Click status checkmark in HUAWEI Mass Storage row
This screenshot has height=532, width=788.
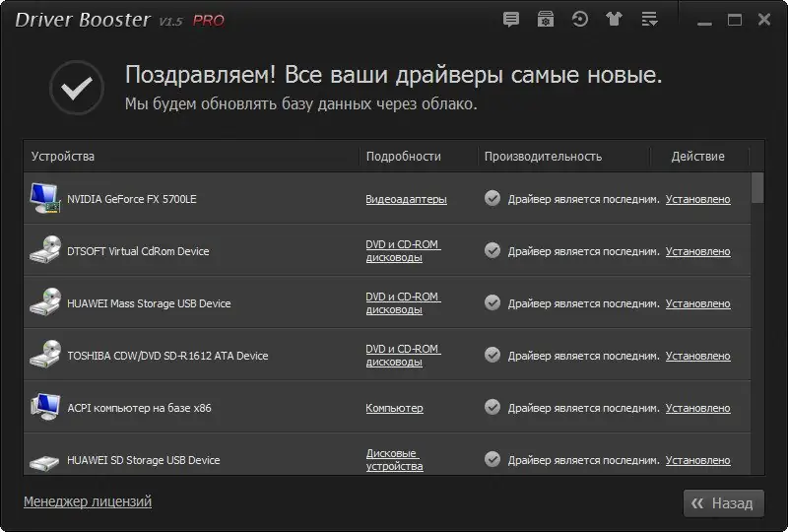[x=492, y=302]
